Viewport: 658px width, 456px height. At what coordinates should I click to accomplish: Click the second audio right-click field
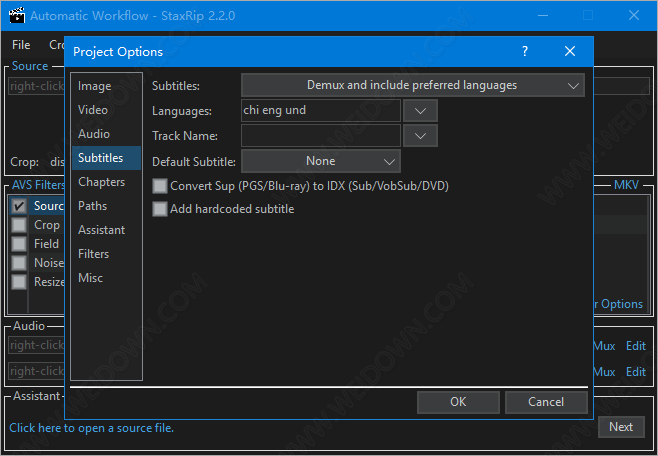(x=37, y=371)
